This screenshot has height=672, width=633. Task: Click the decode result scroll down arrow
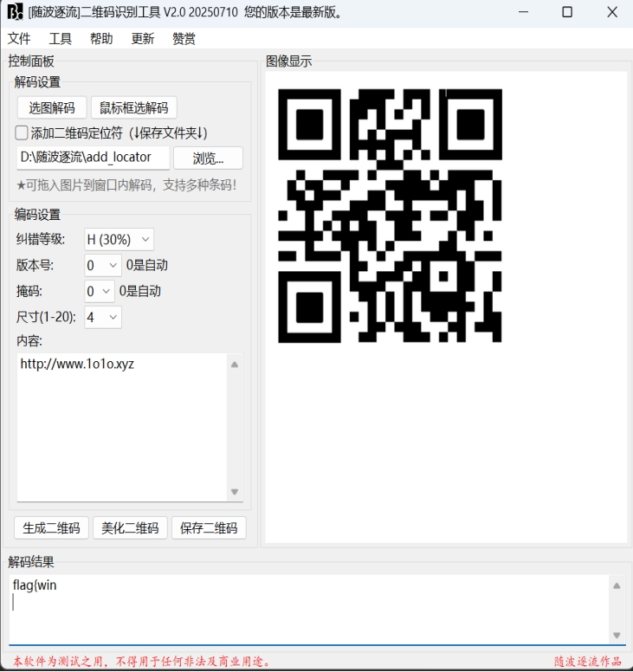[x=617, y=635]
